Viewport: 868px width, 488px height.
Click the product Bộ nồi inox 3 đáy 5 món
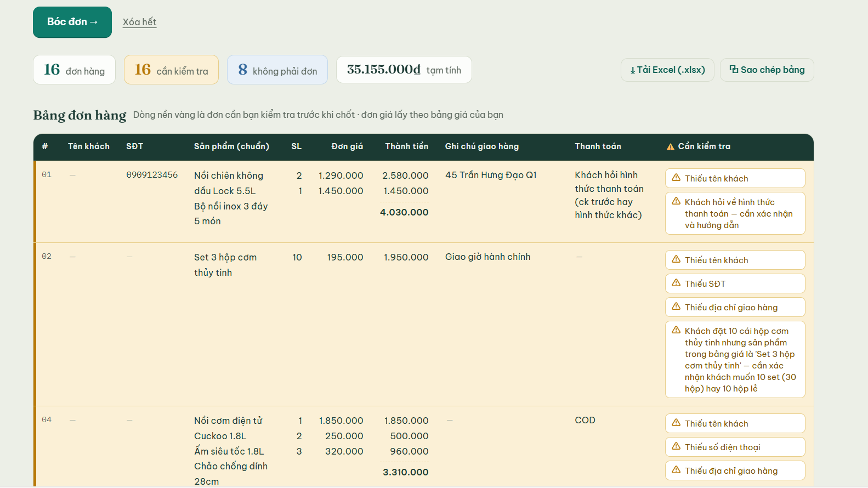pyautogui.click(x=231, y=214)
